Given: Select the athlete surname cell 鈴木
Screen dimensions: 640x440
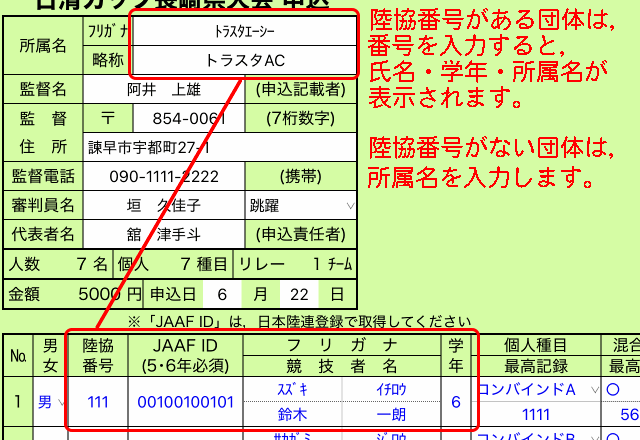Looking at the screenshot, I should [x=293, y=415].
